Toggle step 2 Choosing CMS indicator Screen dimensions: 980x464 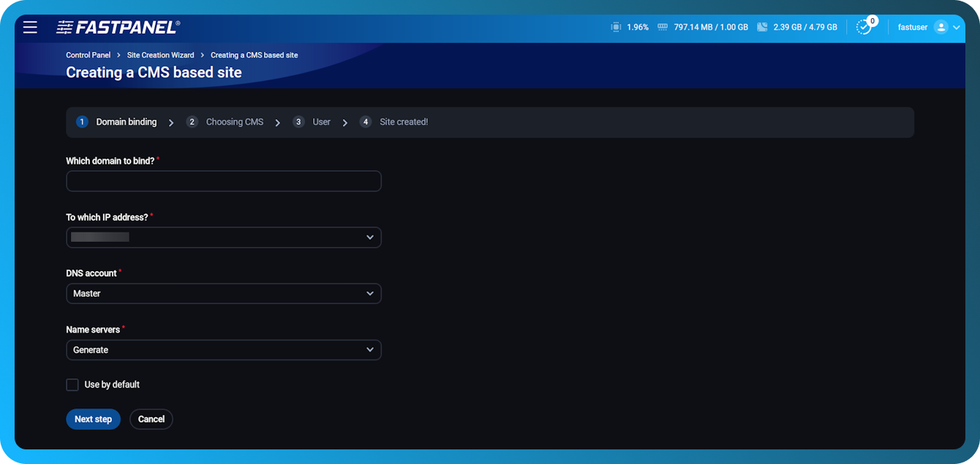[192, 121]
